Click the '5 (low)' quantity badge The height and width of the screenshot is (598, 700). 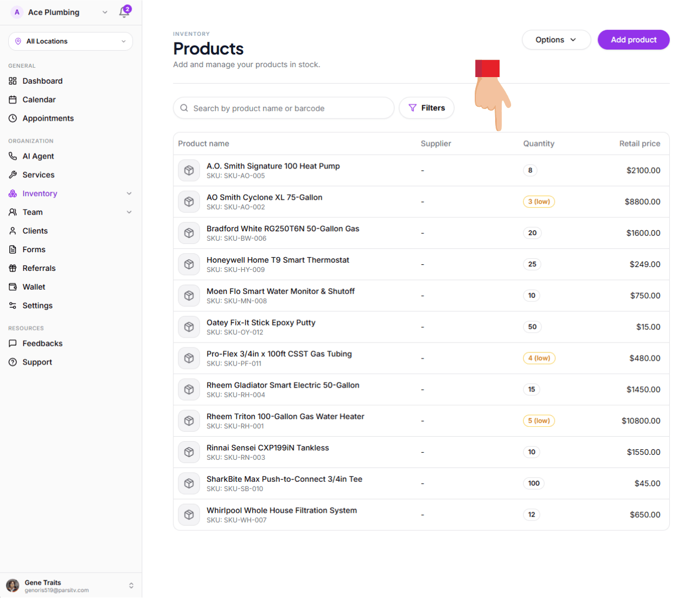[539, 421]
